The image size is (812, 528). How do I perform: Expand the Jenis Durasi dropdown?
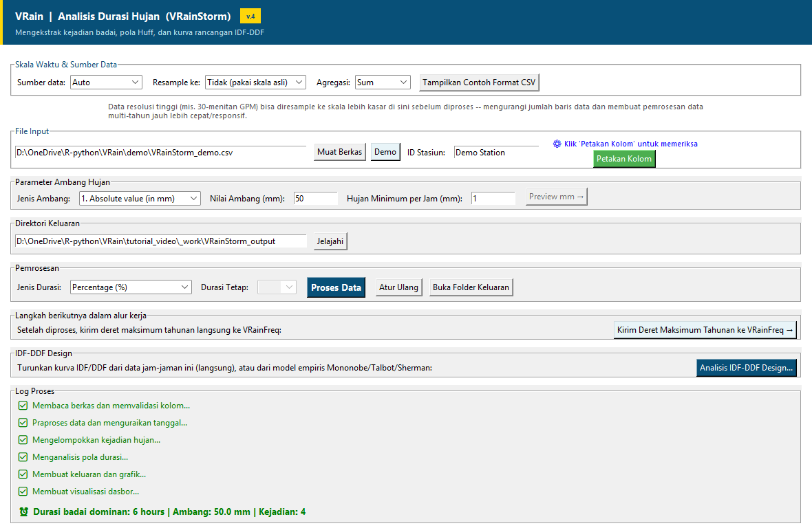click(x=131, y=287)
